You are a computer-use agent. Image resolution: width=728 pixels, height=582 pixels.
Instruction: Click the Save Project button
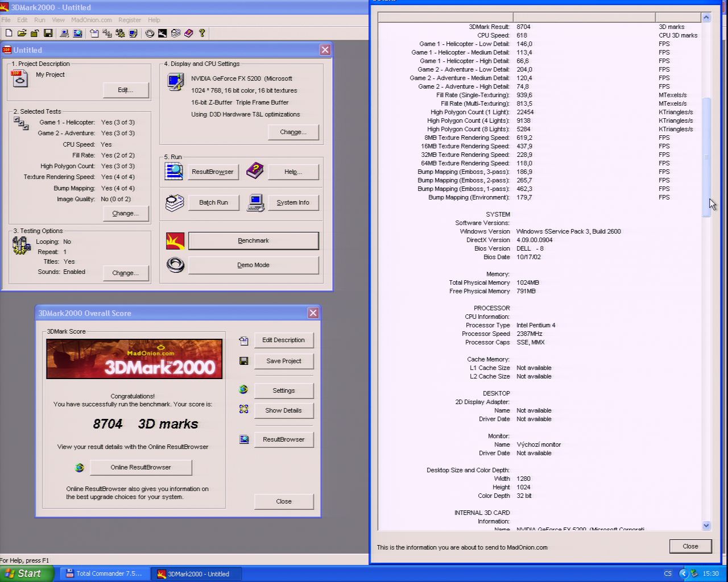(284, 361)
